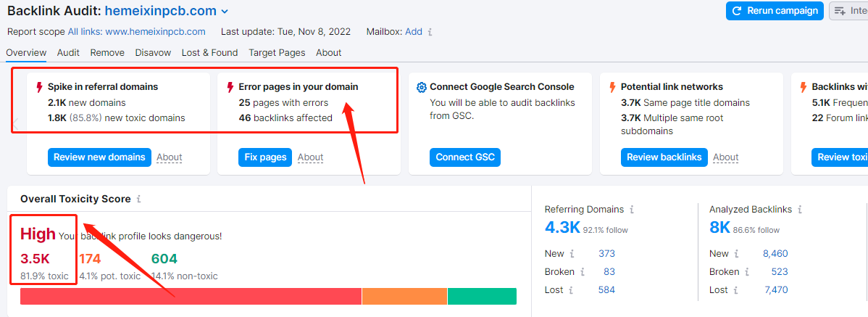The height and width of the screenshot is (317, 868).
Task: Expand report scope All links selector
Action: 136,32
